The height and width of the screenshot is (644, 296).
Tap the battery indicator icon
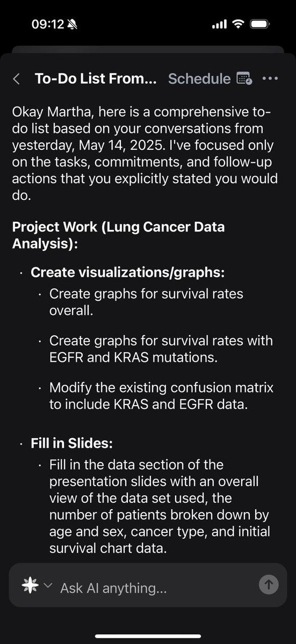point(260,24)
